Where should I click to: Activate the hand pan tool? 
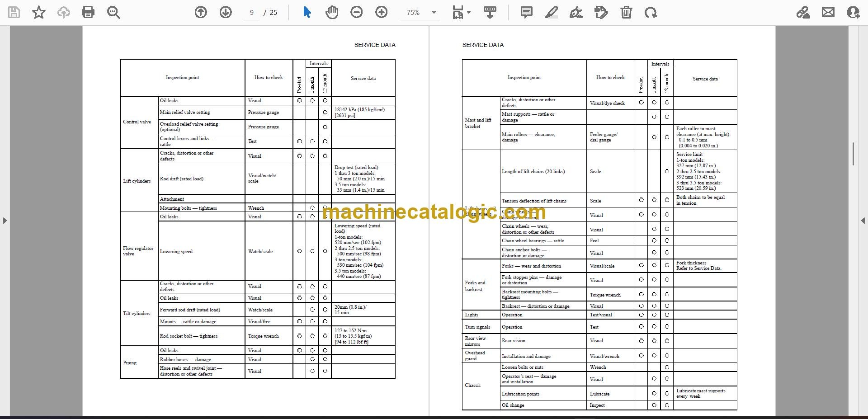point(332,13)
